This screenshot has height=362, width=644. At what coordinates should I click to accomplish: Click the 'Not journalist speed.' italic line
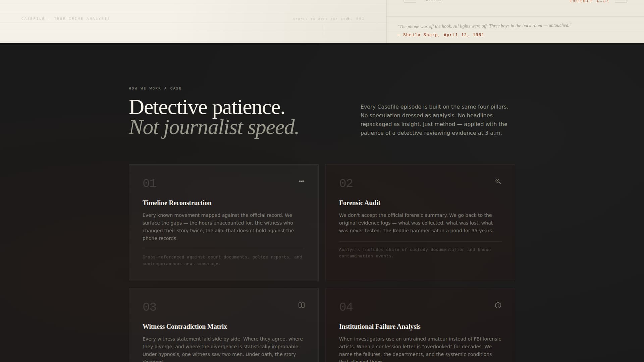pos(214,127)
